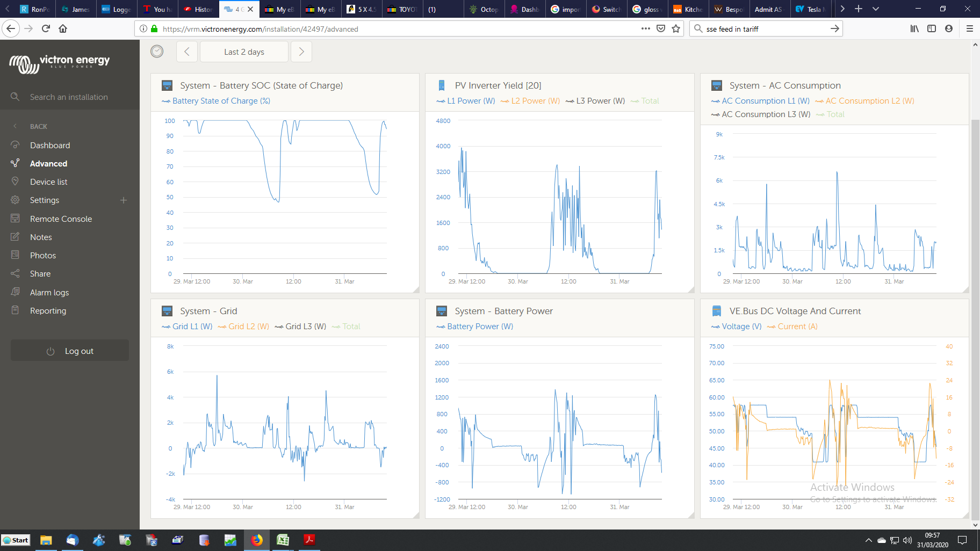Open Dashboard from the sidebar
The width and height of the screenshot is (980, 551).
pos(50,146)
